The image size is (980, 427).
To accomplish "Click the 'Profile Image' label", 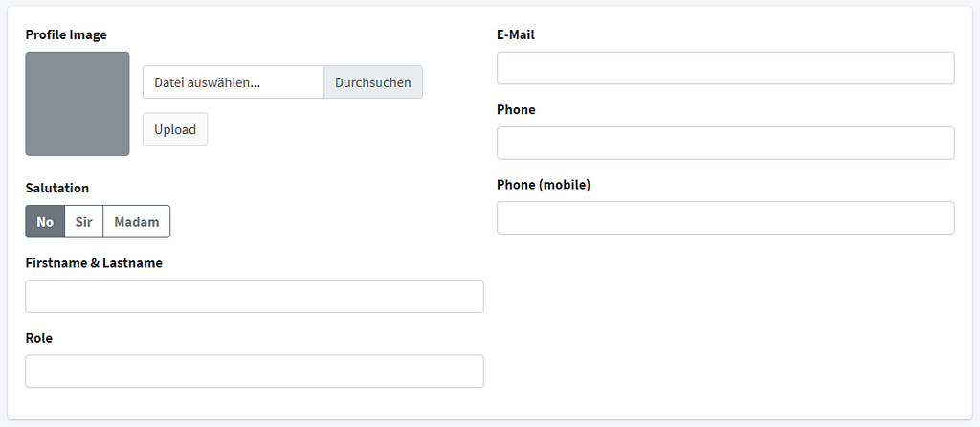I will point(66,35).
